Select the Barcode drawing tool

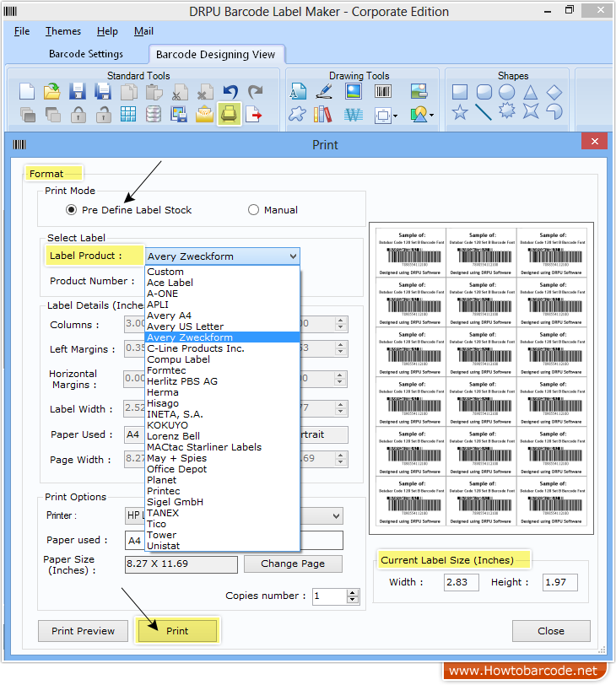[383, 92]
